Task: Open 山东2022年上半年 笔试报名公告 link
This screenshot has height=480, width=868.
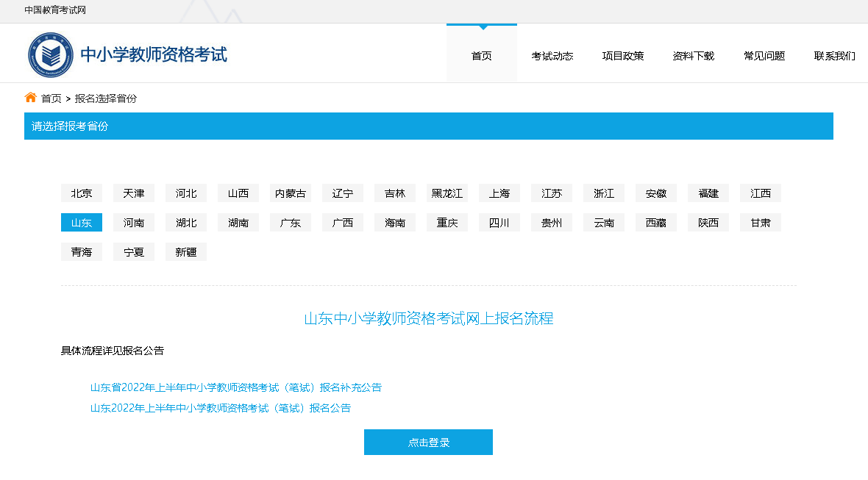Action: (x=220, y=408)
